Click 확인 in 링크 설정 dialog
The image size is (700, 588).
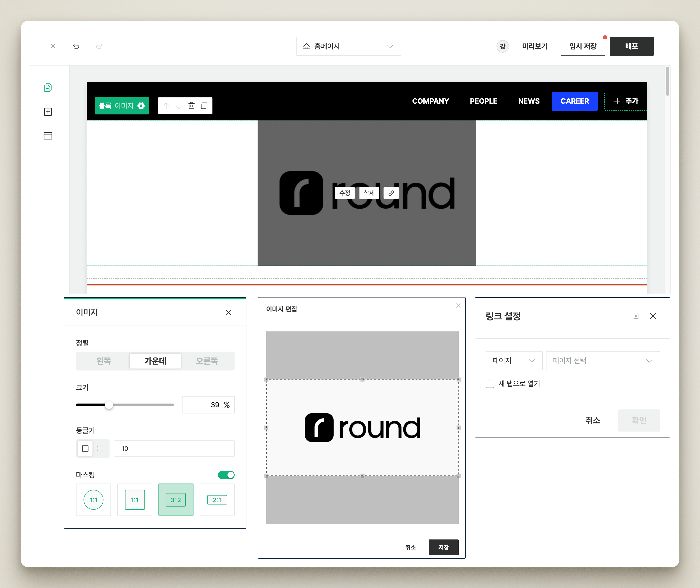[x=639, y=420]
